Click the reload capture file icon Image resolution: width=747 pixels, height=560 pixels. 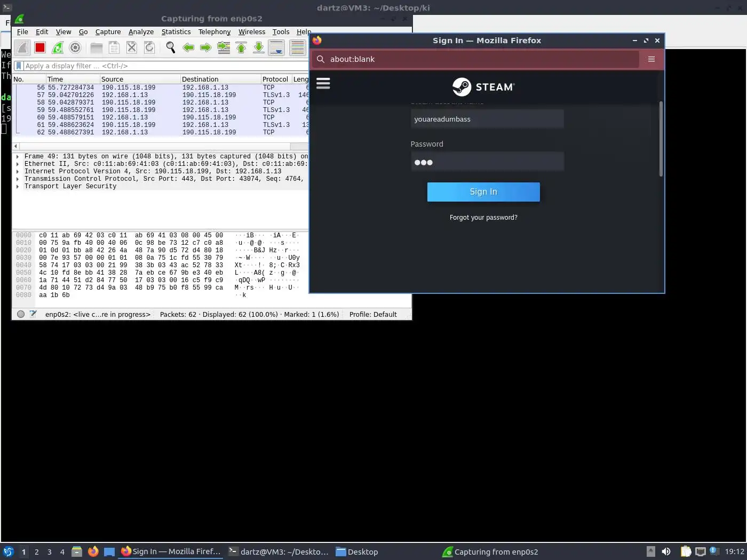(149, 48)
